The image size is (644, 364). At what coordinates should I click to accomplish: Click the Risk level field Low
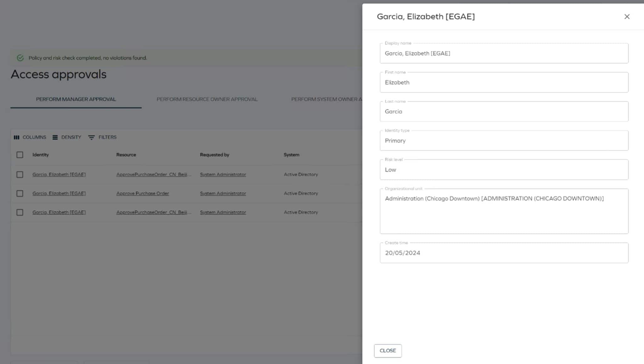tap(504, 170)
